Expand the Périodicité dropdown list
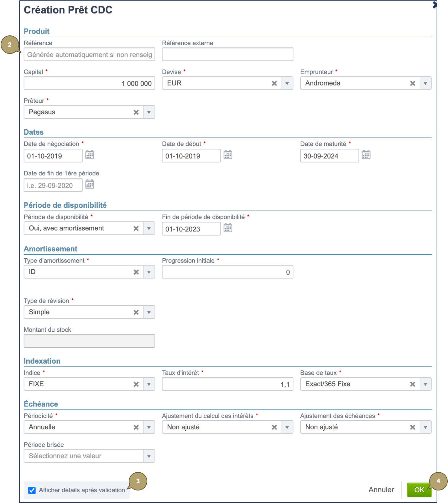This screenshot has width=448, height=503. [x=149, y=427]
